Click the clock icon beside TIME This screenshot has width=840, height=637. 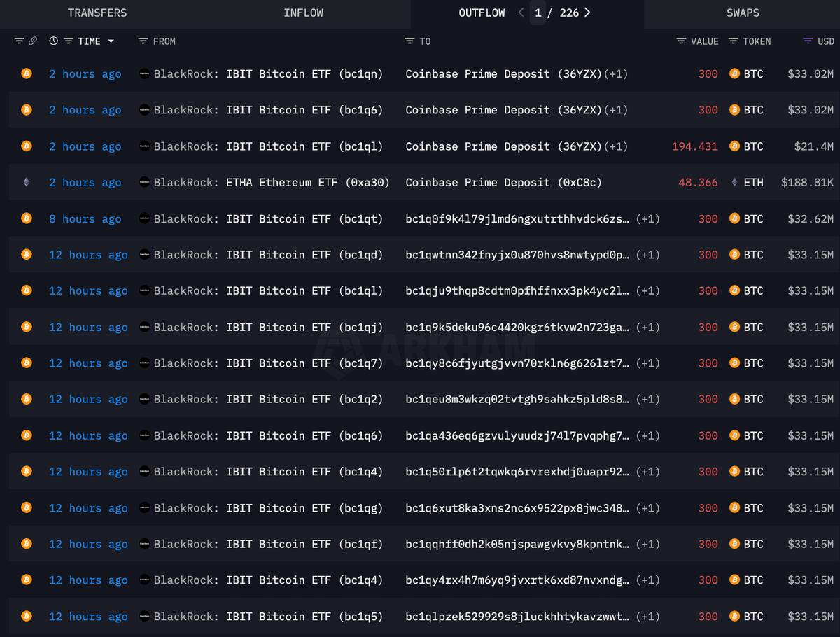(x=53, y=41)
